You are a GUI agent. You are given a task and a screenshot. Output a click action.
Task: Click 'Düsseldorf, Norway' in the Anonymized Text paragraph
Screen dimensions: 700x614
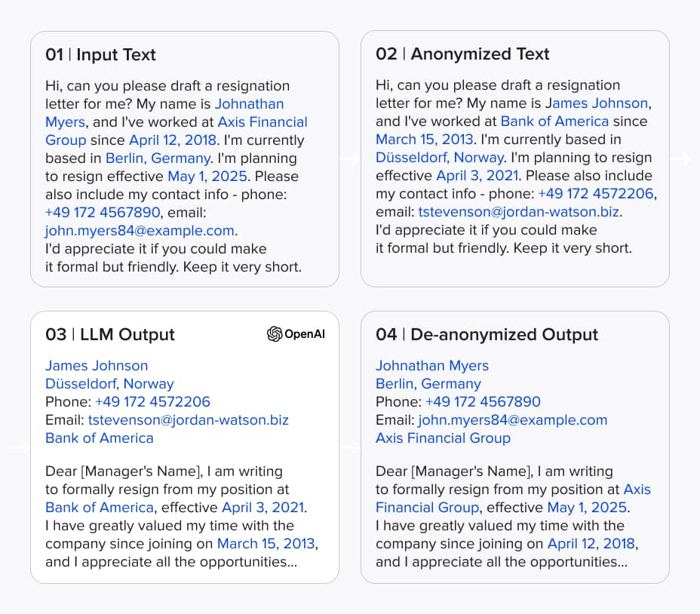440,158
